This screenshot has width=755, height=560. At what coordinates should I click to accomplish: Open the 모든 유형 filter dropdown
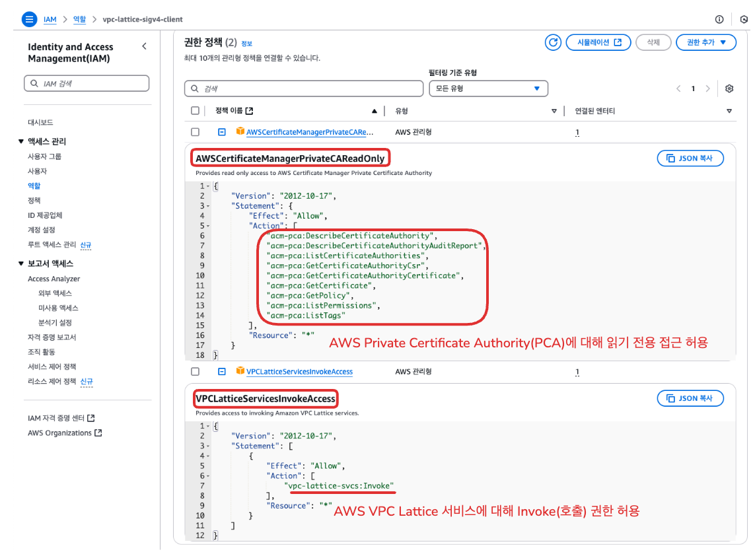[x=488, y=88]
